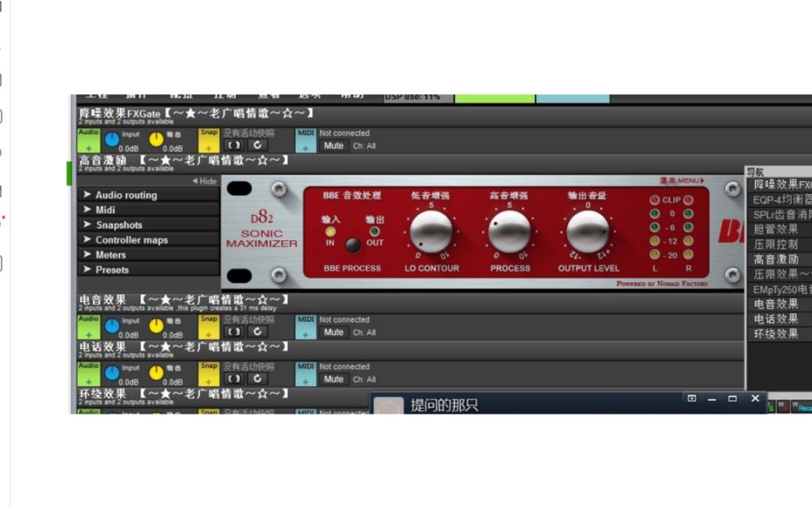Viewport: 812px width, 507px height.
Task: Open the Ch: All selector in the 电音效果 row
Action: (364, 332)
